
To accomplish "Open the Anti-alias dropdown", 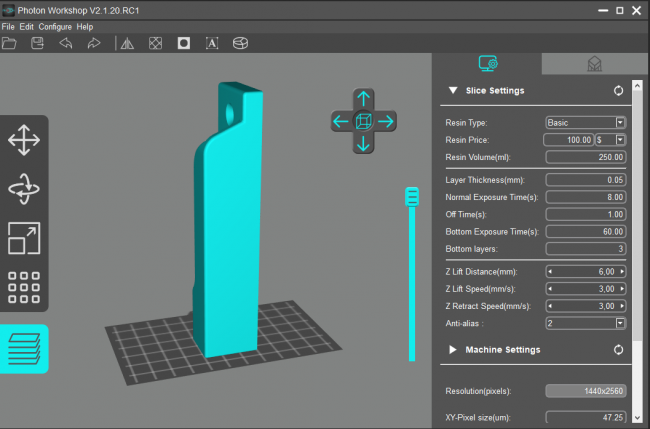I will pos(620,323).
